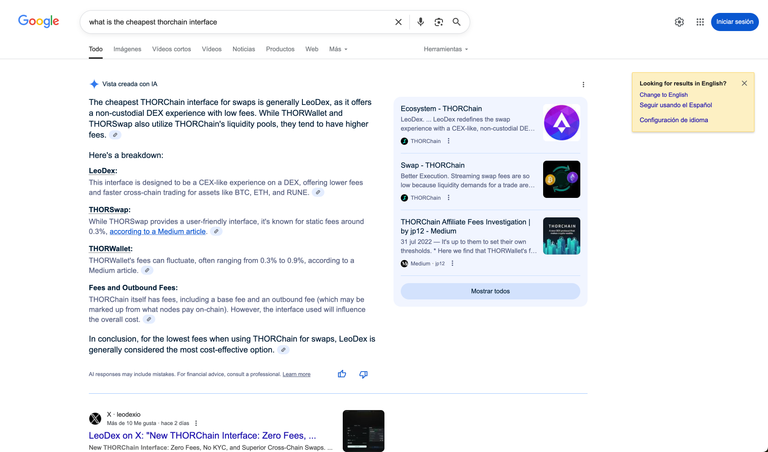Open options for Ecosystem - THORChain source
The width and height of the screenshot is (768, 452).
coord(448,141)
